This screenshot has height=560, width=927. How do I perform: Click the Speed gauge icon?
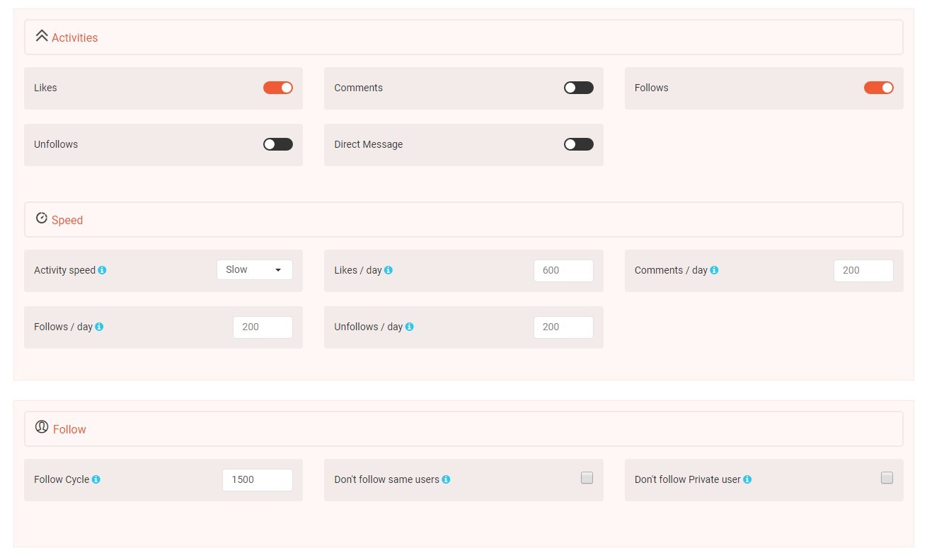pyautogui.click(x=42, y=218)
